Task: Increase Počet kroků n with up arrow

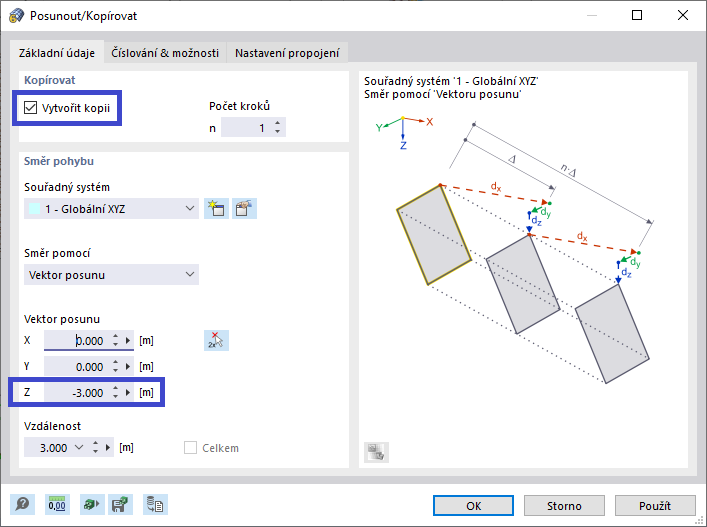Action: [277, 123]
